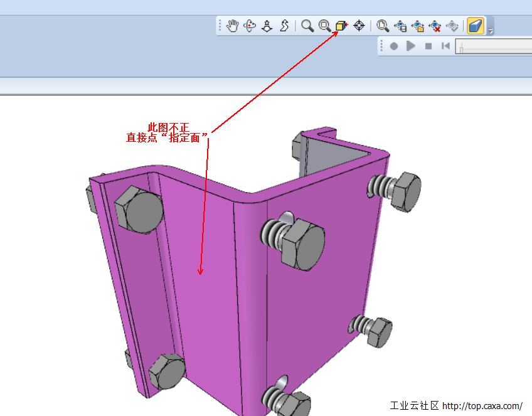This screenshot has height=416, width=532.
Task: Select the upper-left hex bolt head
Action: (139, 209)
